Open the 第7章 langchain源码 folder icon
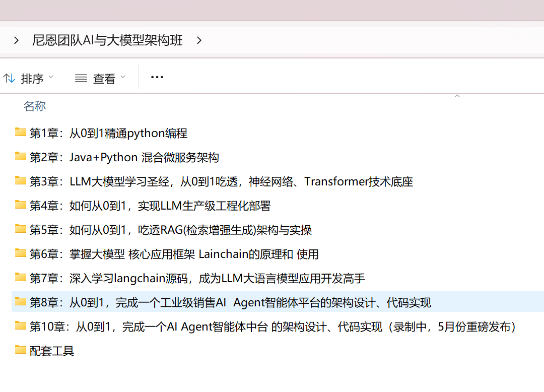The image size is (544, 392). [x=20, y=278]
